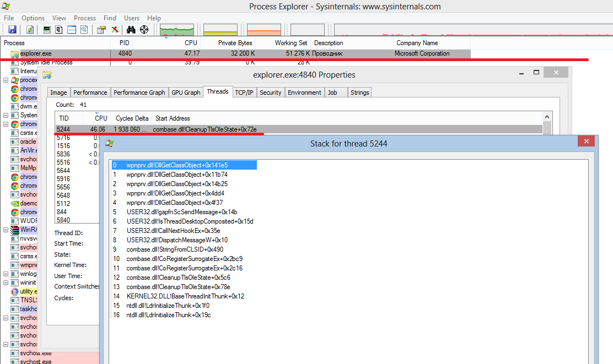The image size is (613, 364).
Task: Select stack frame combase.dll!StringFromCLSID+0x490
Action: pos(175,249)
